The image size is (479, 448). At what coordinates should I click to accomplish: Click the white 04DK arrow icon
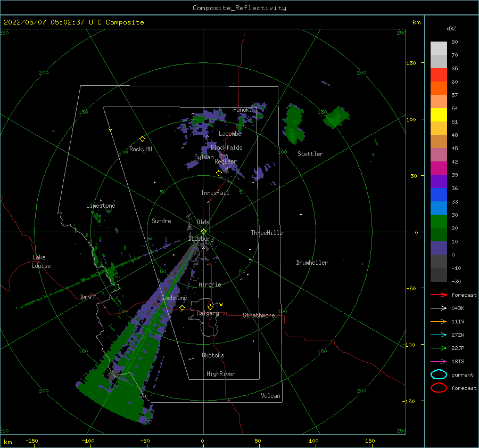point(439,308)
